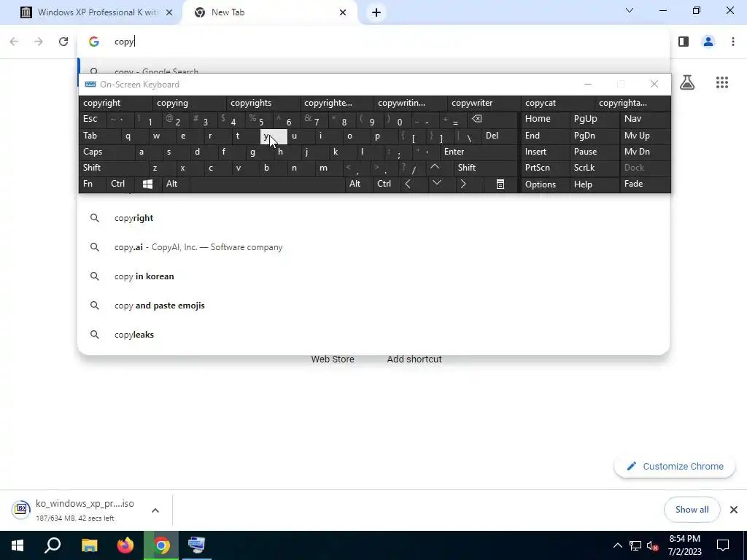Click the space bar on keyboard
Image resolution: width=747 pixels, height=560 pixels.
coord(267,184)
